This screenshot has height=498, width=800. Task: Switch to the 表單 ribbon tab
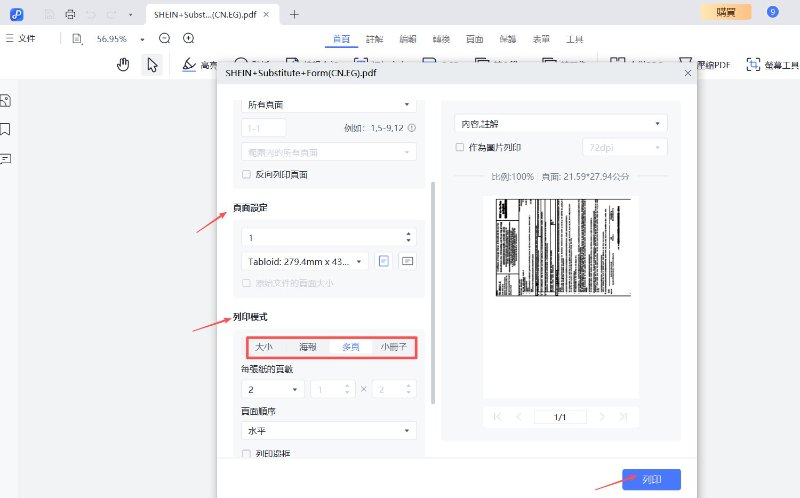541,39
